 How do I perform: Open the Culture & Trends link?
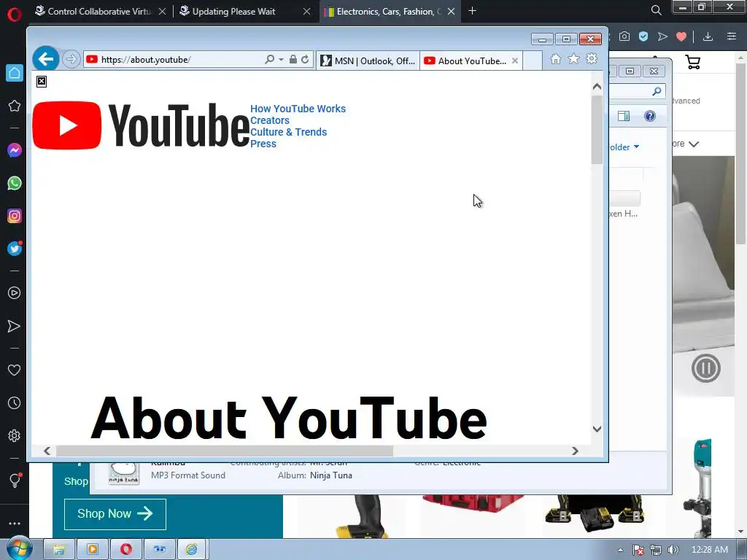288,132
